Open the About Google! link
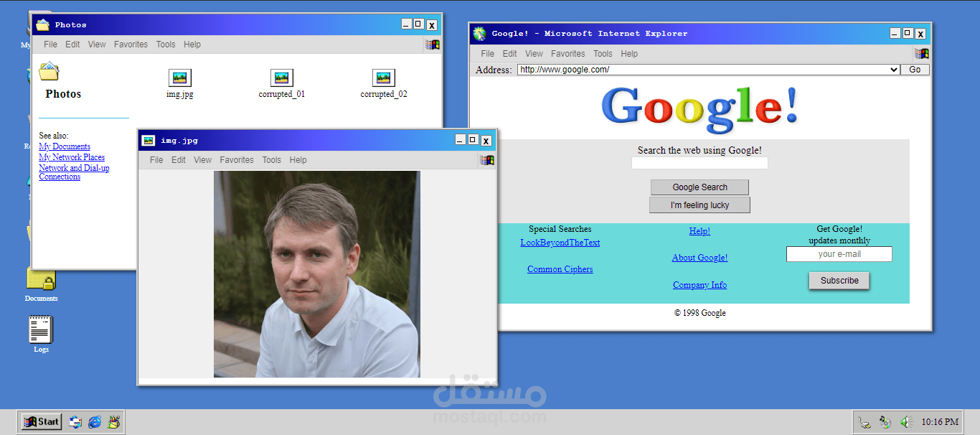Viewport: 980px width, 435px height. click(699, 258)
